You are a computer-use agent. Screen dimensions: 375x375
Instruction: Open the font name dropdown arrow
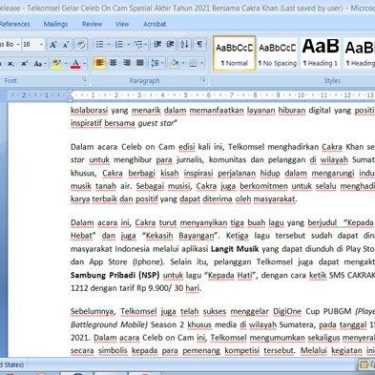click(x=18, y=45)
